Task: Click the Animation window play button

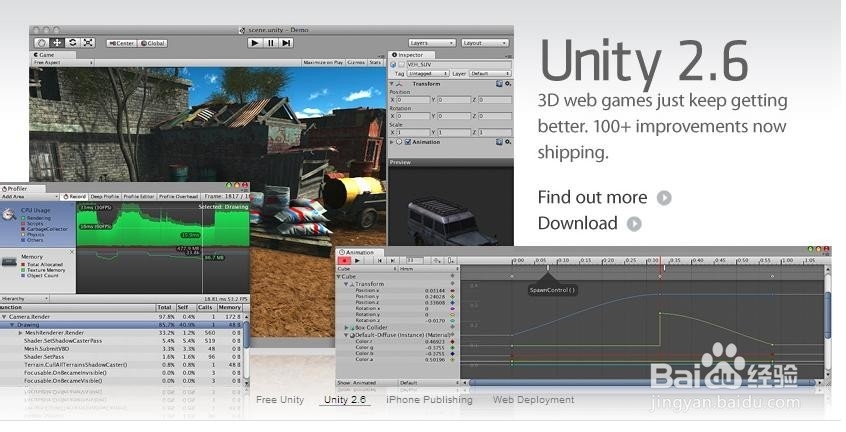Action: tap(357, 260)
